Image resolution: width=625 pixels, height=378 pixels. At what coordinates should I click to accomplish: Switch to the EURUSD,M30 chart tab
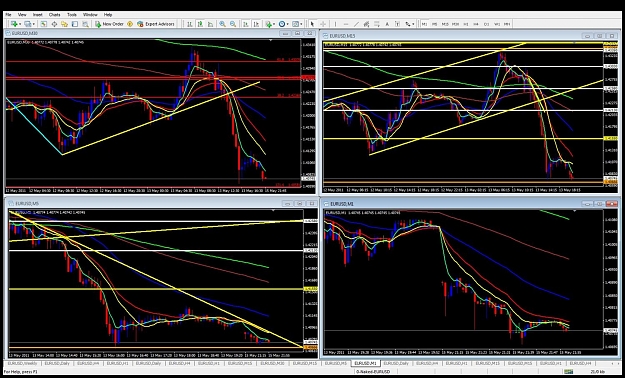[x=273, y=363]
